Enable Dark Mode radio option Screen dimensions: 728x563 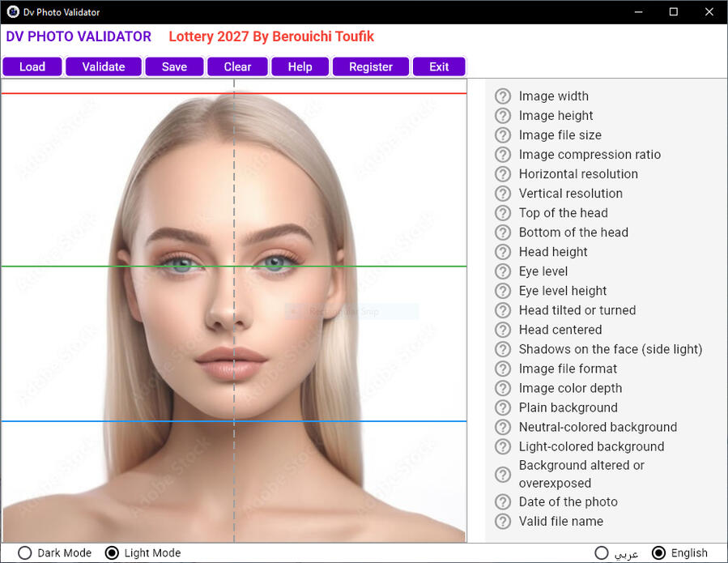(25, 553)
